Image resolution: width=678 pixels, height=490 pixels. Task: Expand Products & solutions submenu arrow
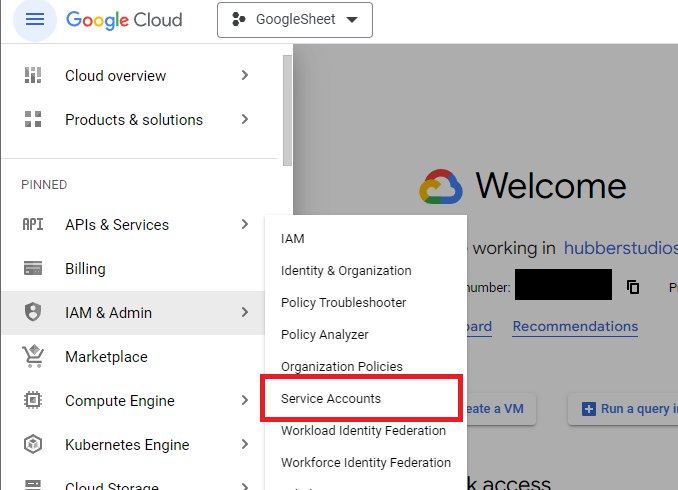click(245, 119)
